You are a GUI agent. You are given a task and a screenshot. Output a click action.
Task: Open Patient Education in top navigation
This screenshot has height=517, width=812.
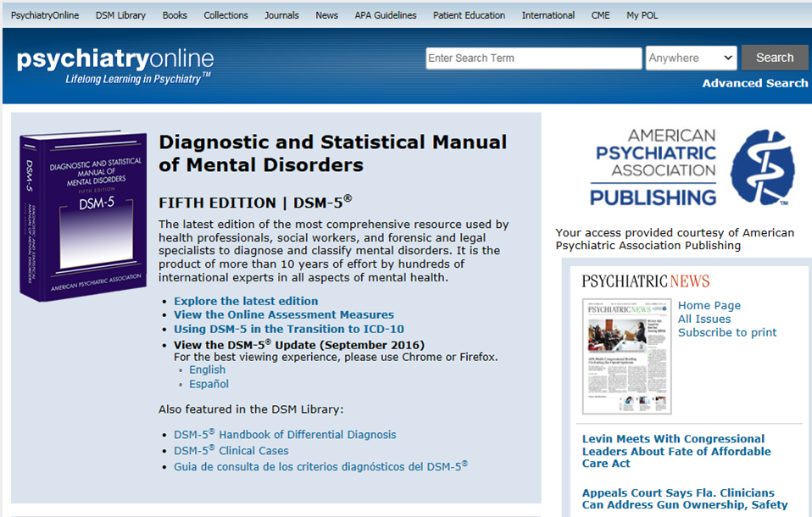(470, 15)
